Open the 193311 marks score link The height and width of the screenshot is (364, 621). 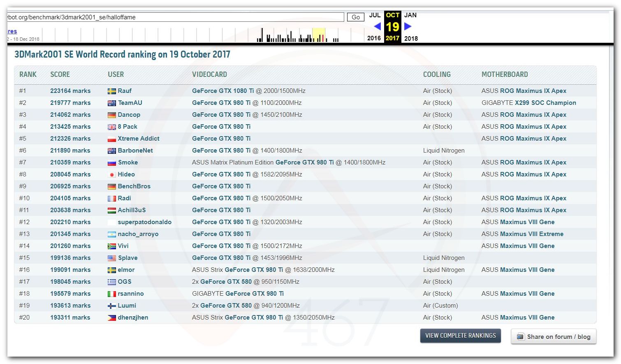tap(70, 318)
